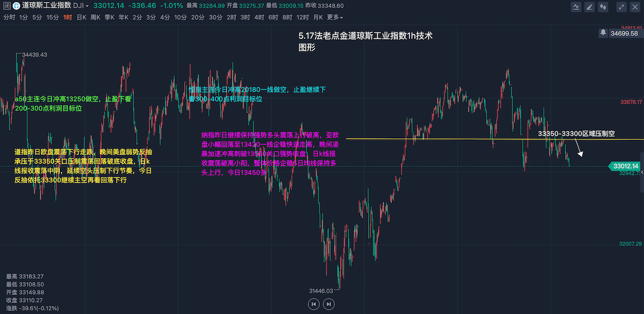Select the 月K monthly timeframe
644x314 pixels.
point(318,18)
